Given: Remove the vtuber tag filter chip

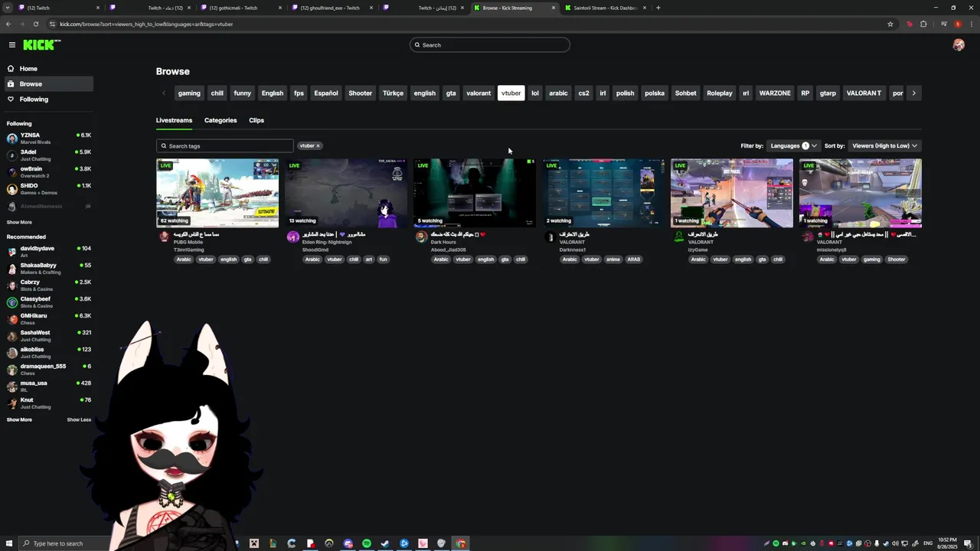Looking at the screenshot, I should (318, 145).
